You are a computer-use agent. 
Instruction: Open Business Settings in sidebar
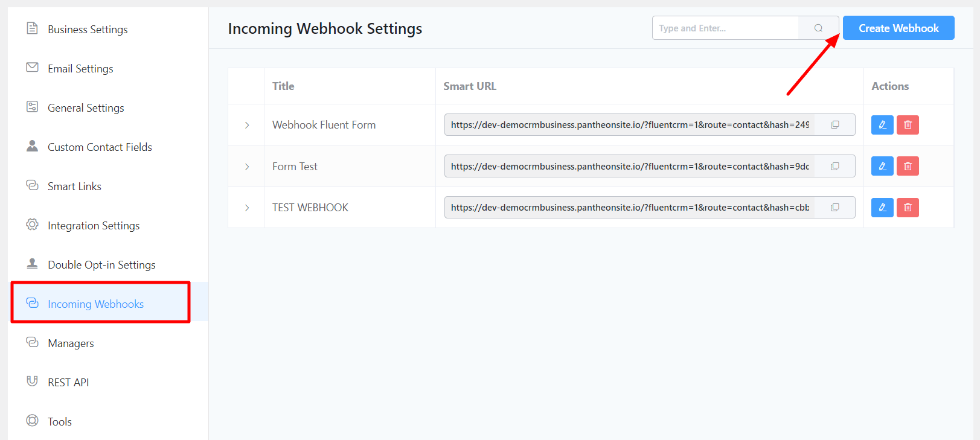(88, 30)
